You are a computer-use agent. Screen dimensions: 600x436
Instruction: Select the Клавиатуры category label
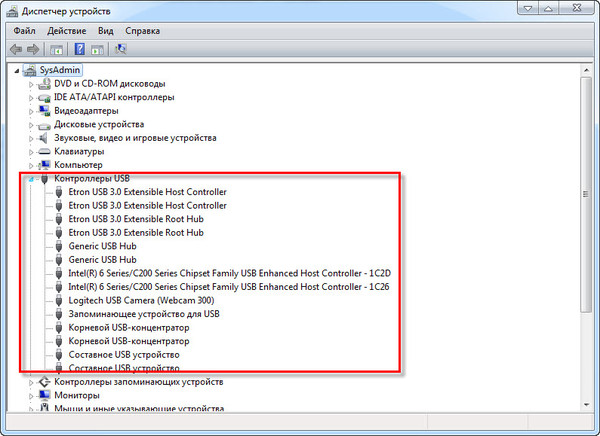(82, 151)
